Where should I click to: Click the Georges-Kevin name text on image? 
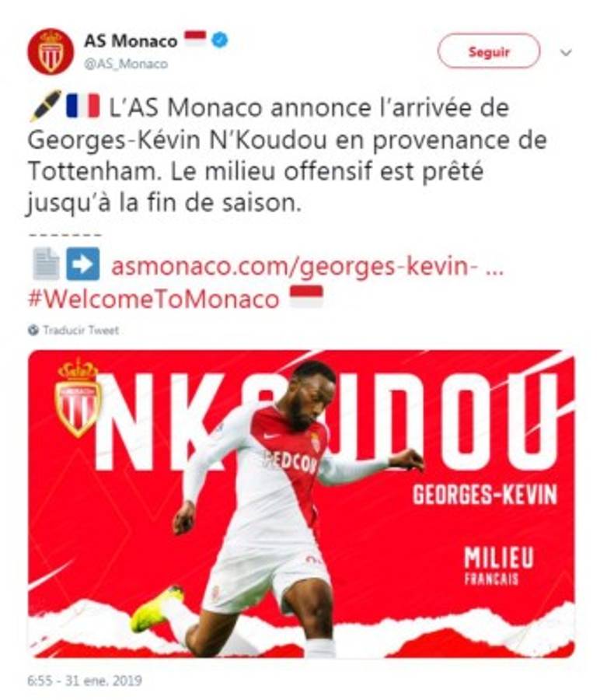[x=485, y=495]
